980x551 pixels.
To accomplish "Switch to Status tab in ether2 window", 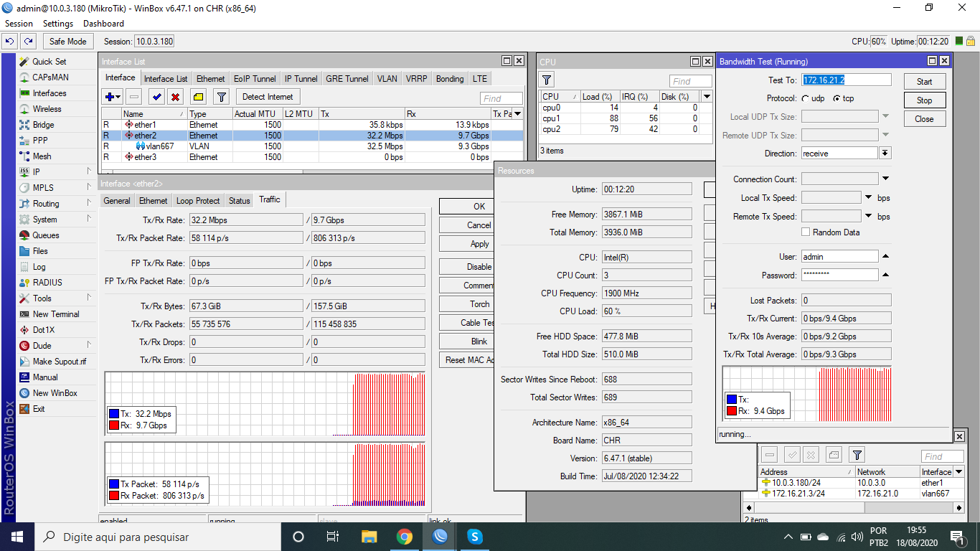I will (x=240, y=201).
